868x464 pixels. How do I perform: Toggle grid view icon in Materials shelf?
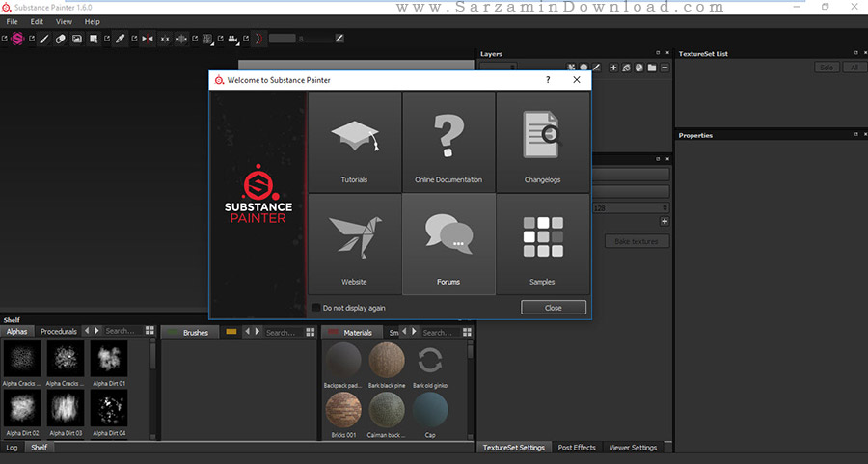click(467, 332)
